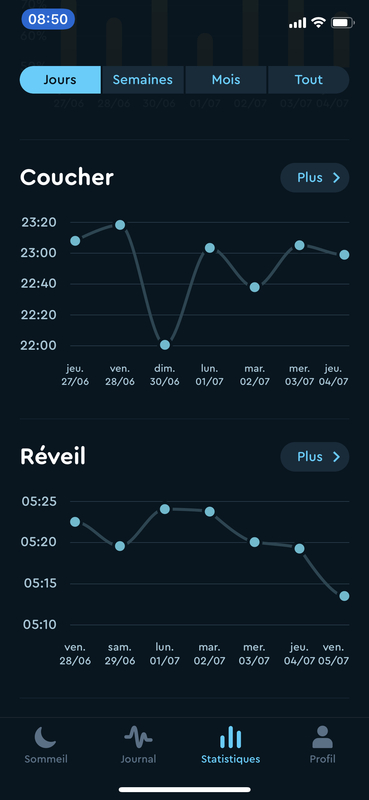Switch the range to Semaines
Viewport: 369px width, 800px height.
142,80
